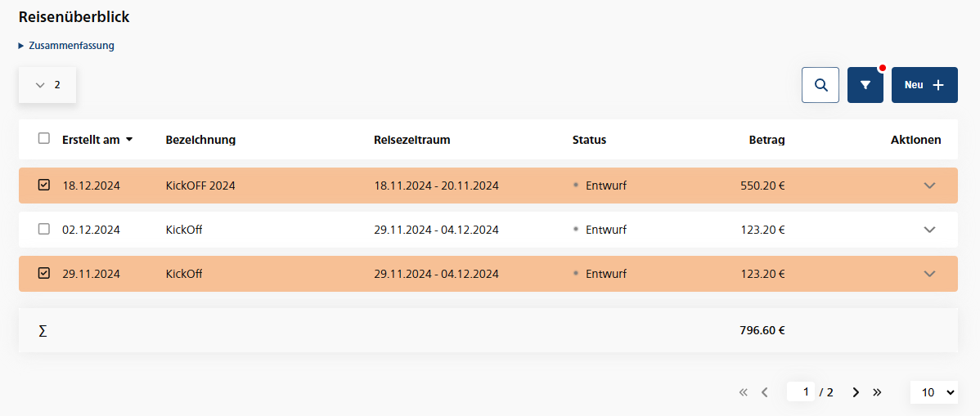Viewport: 980px width, 416px height.
Task: Expand actions for the KickOFF 2024 row
Action: point(929,186)
